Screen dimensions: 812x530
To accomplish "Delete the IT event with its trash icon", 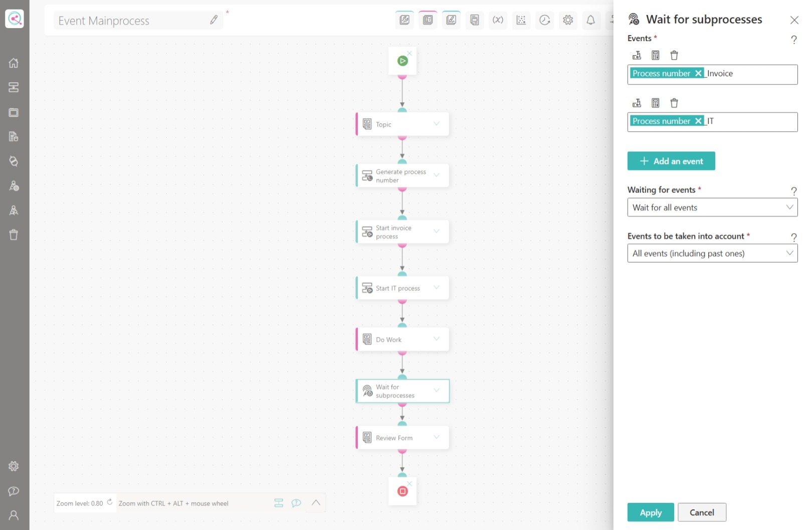I will 674,103.
